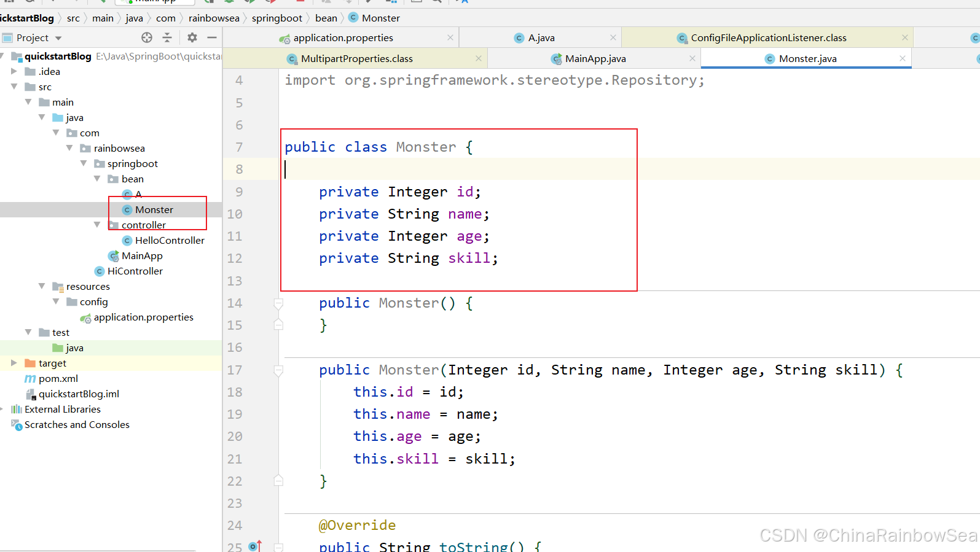This screenshot has width=980, height=552.
Task: Collapse the com package
Action: [56, 133]
